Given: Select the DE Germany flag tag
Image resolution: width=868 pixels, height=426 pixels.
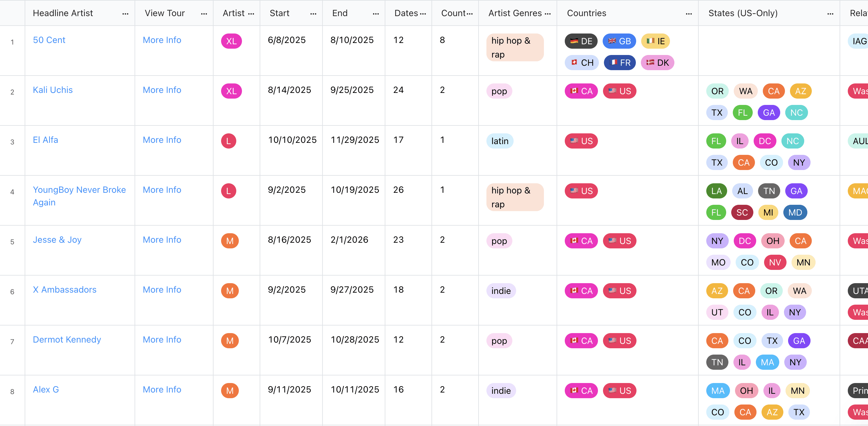Looking at the screenshot, I should point(581,41).
